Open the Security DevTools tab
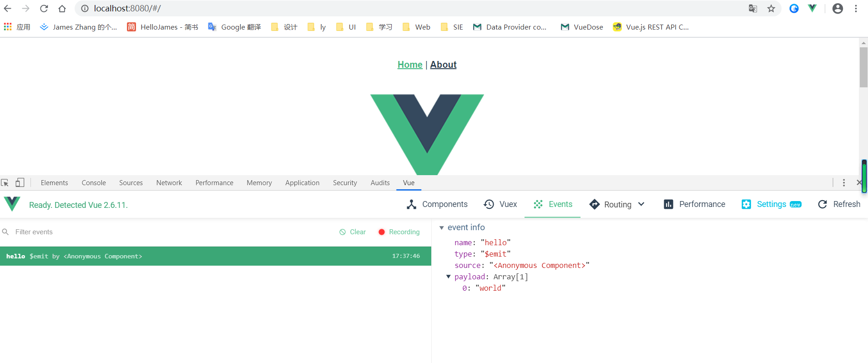This screenshot has height=363, width=868. click(x=345, y=182)
